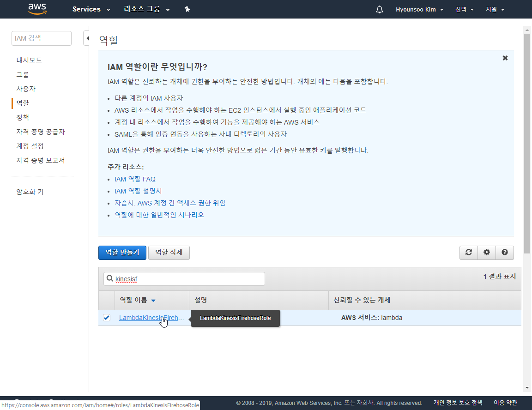Select 역할 in sidebar
532x410 pixels.
[x=23, y=103]
